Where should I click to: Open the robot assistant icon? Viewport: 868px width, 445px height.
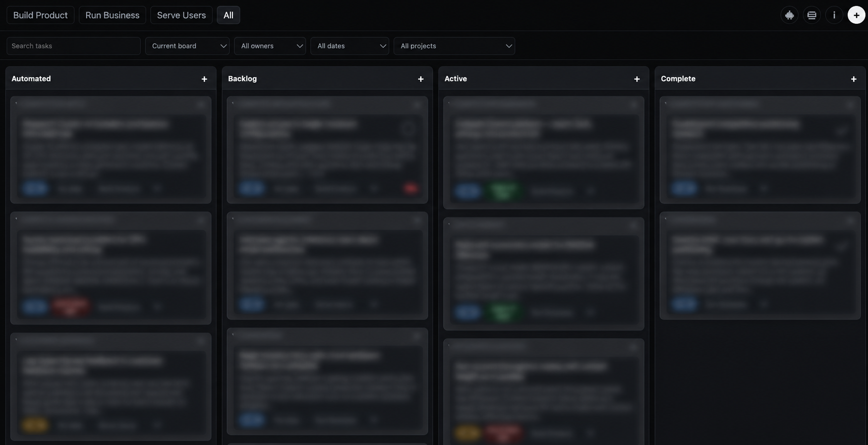click(x=789, y=15)
